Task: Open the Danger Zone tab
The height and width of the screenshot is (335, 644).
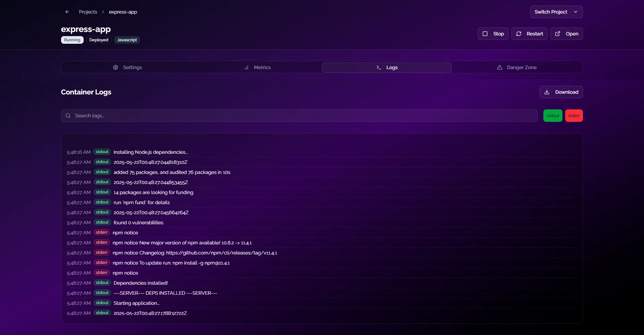Action: (x=521, y=67)
